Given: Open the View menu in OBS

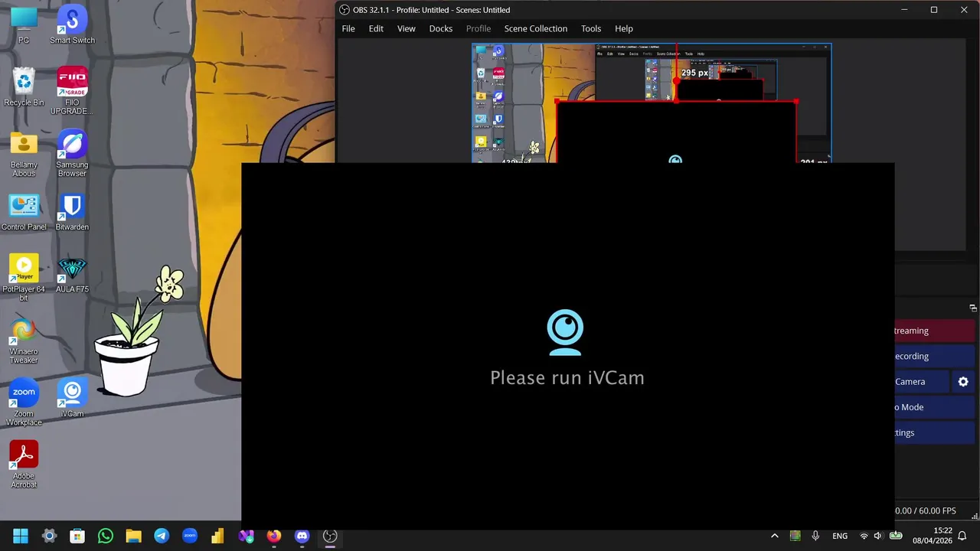Looking at the screenshot, I should coord(407,28).
